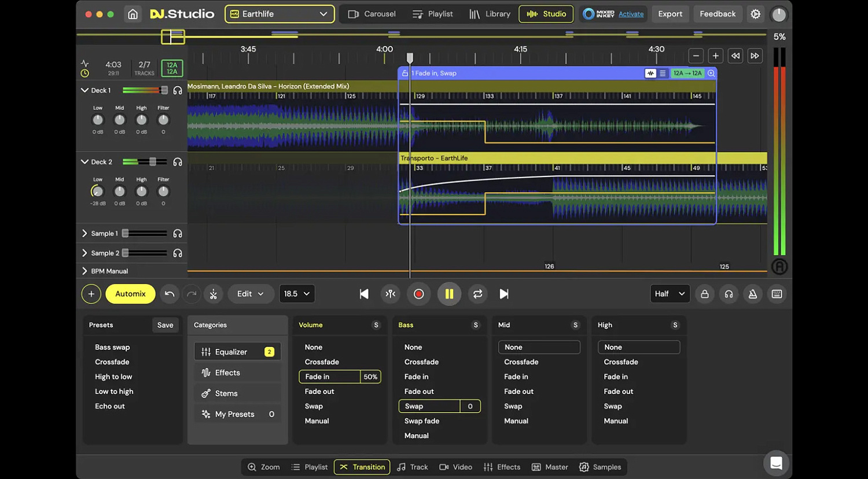Toggle the headphones monitor button

[x=729, y=294]
